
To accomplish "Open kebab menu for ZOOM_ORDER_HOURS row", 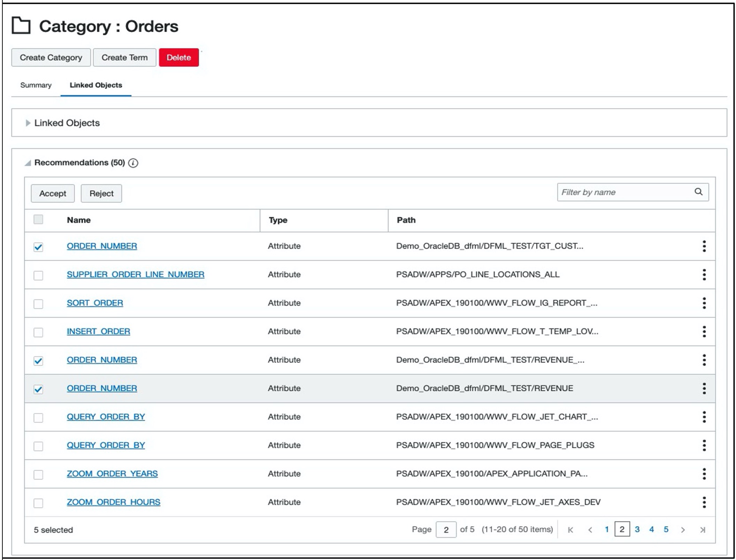I will pos(704,502).
